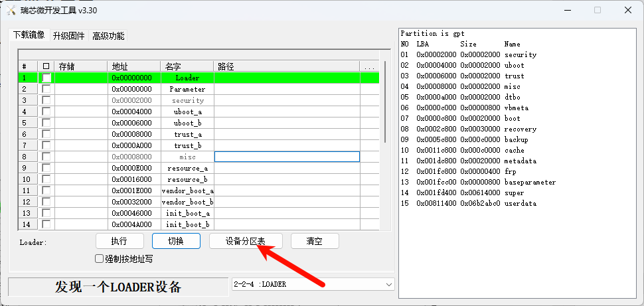Click address cell 0x0000E000
644x306 pixels.
[134, 168]
